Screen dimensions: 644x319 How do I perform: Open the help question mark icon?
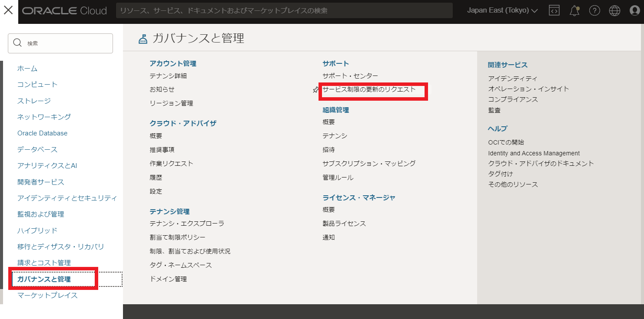[x=594, y=10]
